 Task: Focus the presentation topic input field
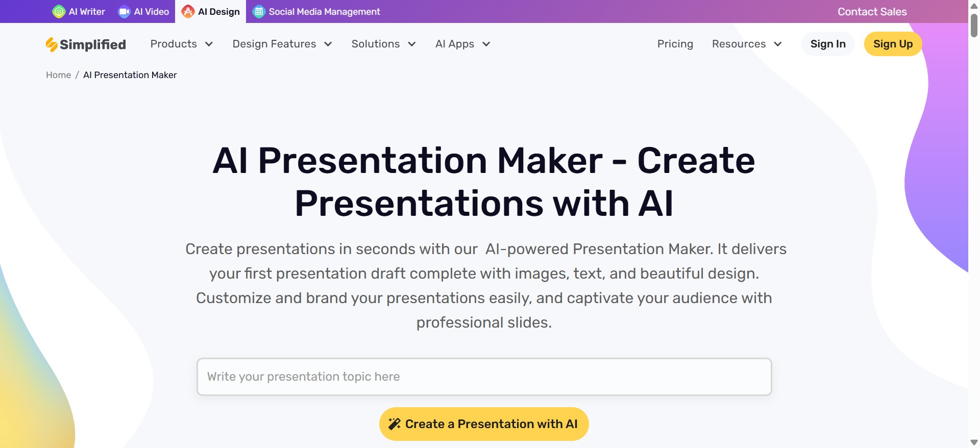[484, 377]
